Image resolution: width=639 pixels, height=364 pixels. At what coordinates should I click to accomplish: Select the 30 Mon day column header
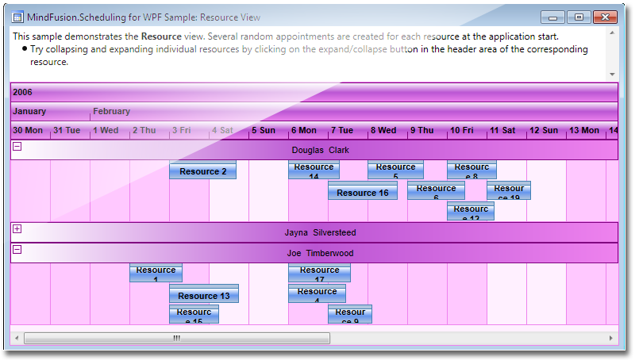click(30, 130)
